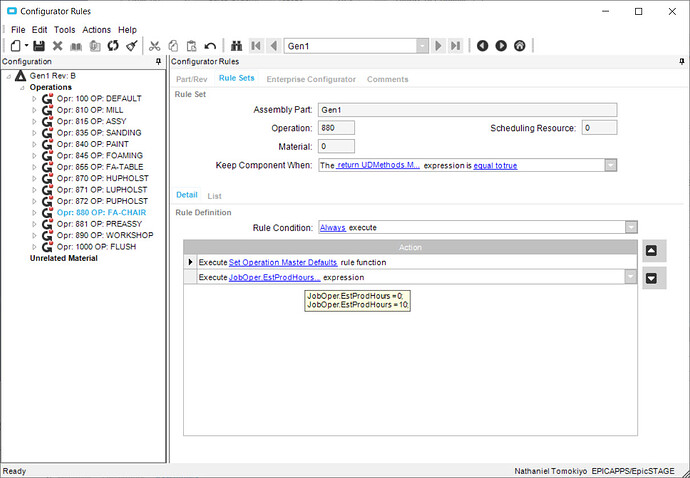This screenshot has height=478, width=690.
Task: Select the Rule Sets tab
Action: coord(237,78)
